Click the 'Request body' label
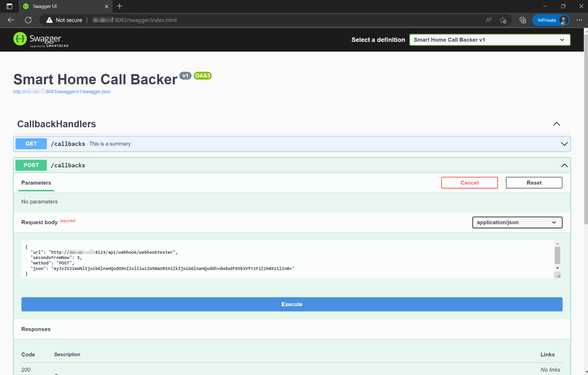The image size is (588, 375). click(x=39, y=222)
